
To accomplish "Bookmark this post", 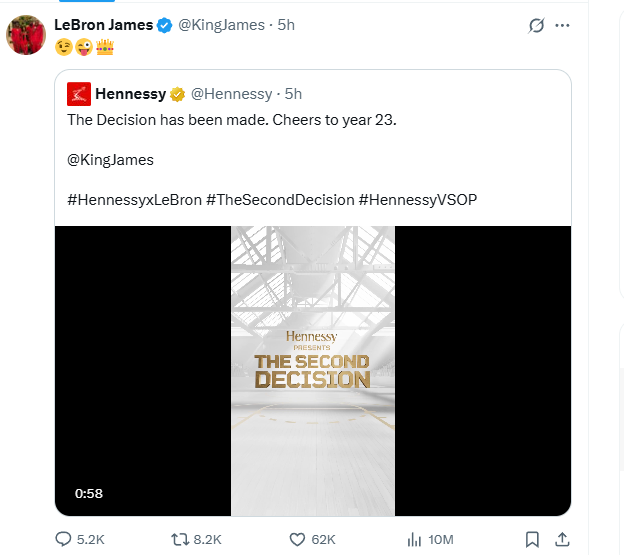I will [532, 539].
